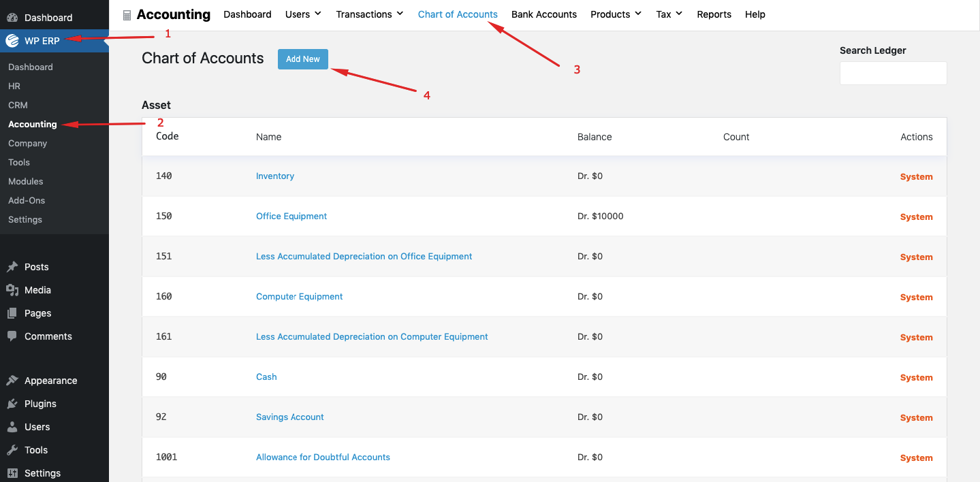
Task: Go to Bank Accounts tab
Action: pyautogui.click(x=543, y=14)
